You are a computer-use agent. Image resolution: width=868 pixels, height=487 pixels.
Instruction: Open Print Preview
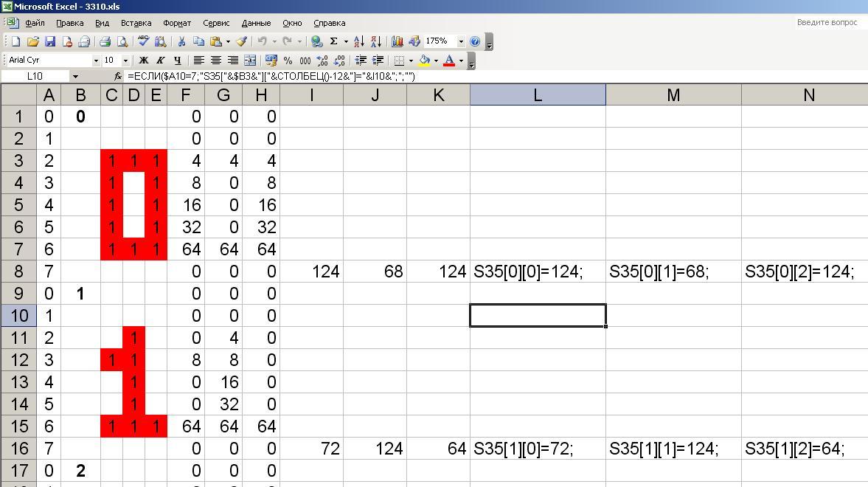(122, 41)
